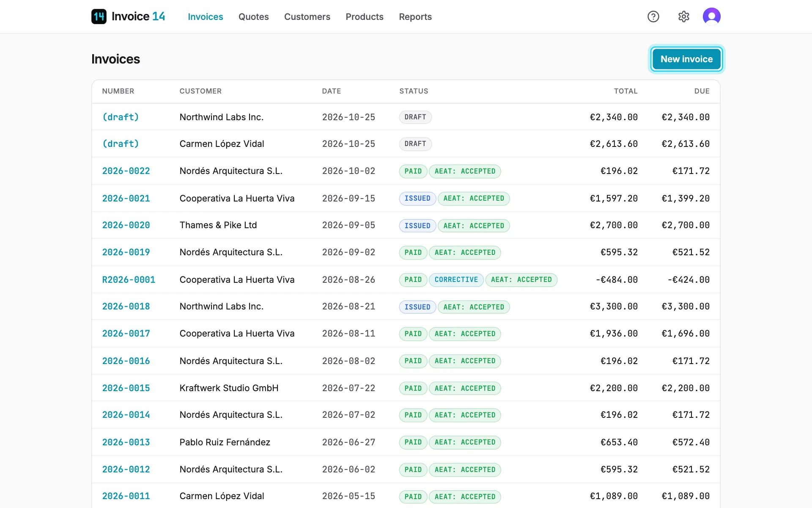
Task: Open invoice 2026-0020
Action: click(x=126, y=225)
